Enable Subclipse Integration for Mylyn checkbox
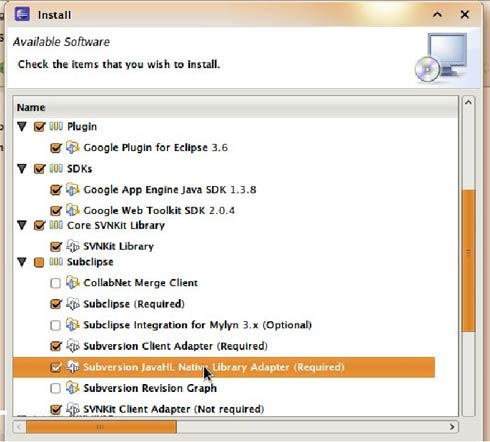This screenshot has height=442, width=490. click(x=55, y=325)
